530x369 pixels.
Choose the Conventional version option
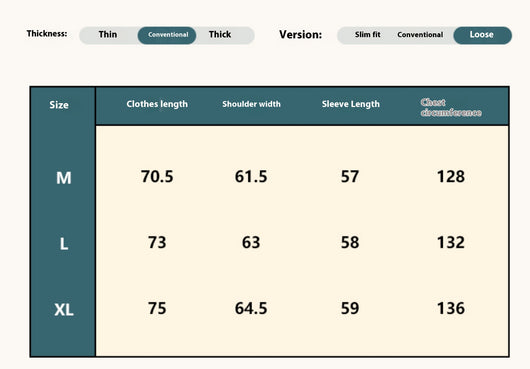420,35
